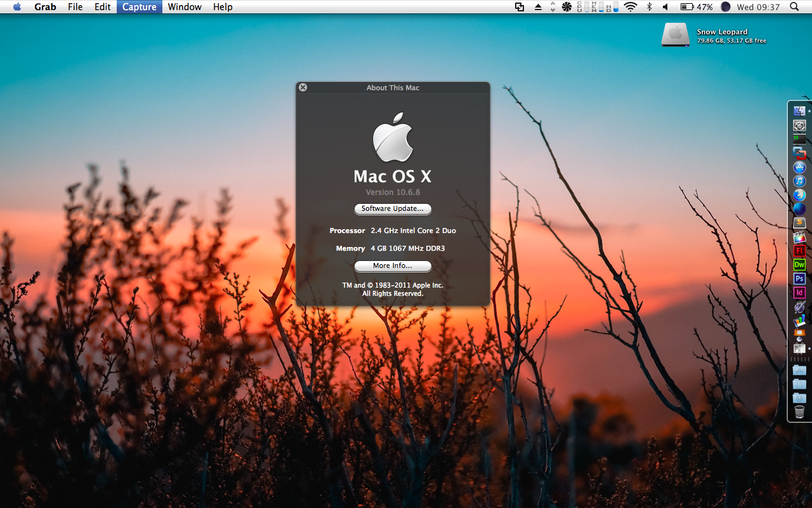
Task: Open the Capture menu
Action: [139, 7]
